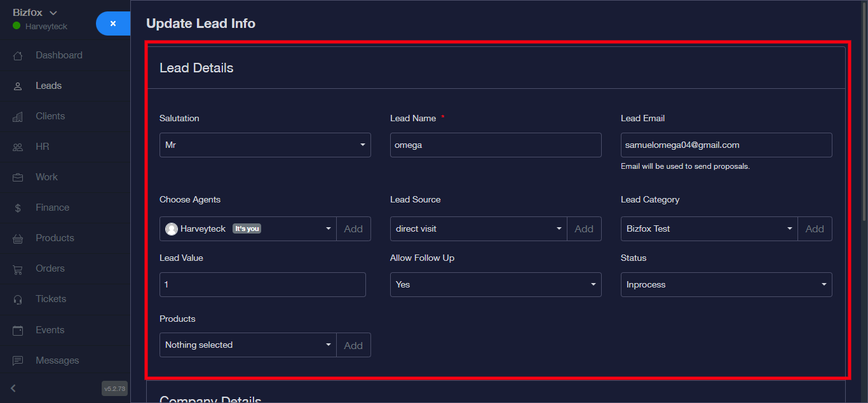Click the Leads person icon
868x403 pixels.
[18, 86]
